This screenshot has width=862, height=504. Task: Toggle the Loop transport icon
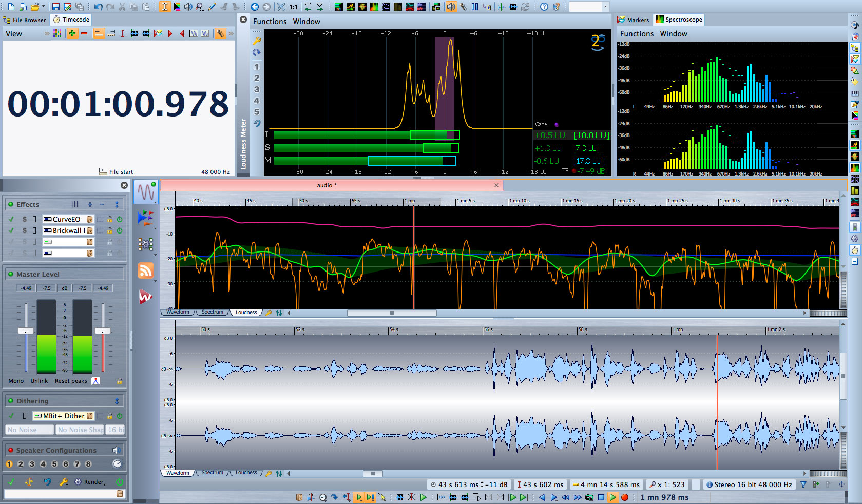(x=589, y=497)
